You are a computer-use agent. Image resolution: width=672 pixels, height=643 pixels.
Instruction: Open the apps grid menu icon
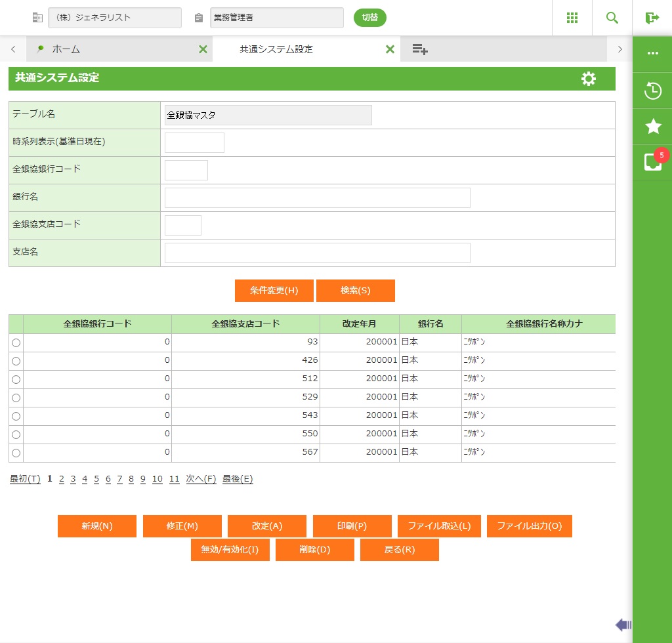[x=572, y=18]
